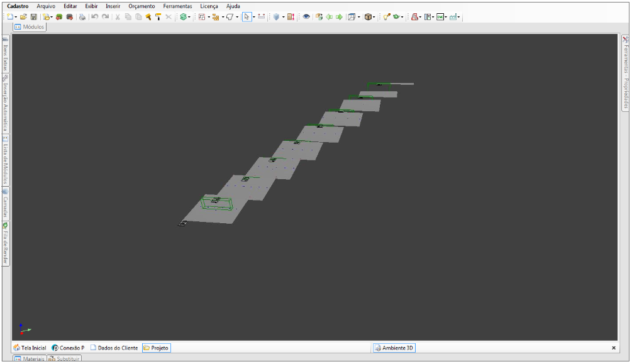Toggle the arrow selection cursor tool

pos(247,17)
